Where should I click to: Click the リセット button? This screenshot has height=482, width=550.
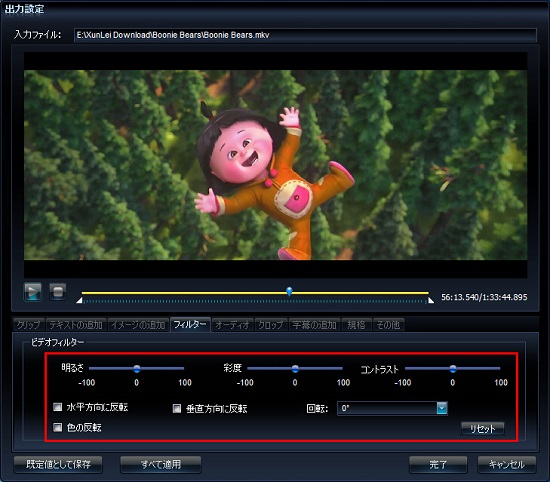click(483, 429)
